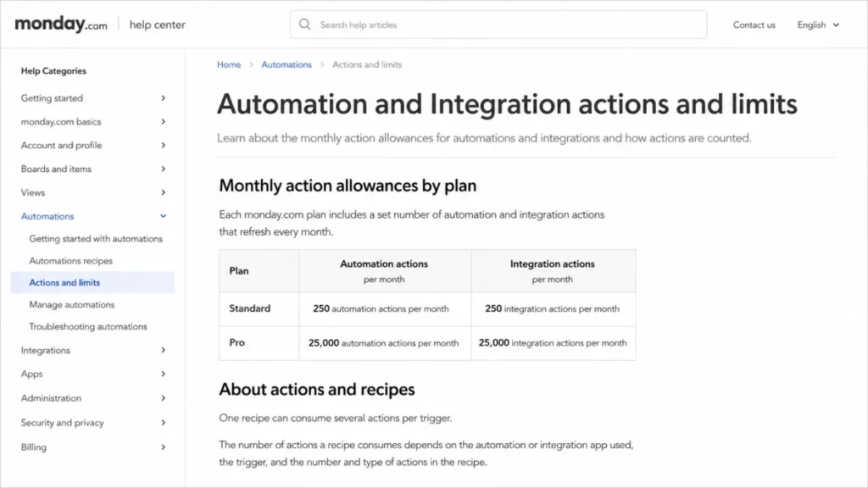
Task: Open Troubleshooting automations article
Action: tap(88, 326)
